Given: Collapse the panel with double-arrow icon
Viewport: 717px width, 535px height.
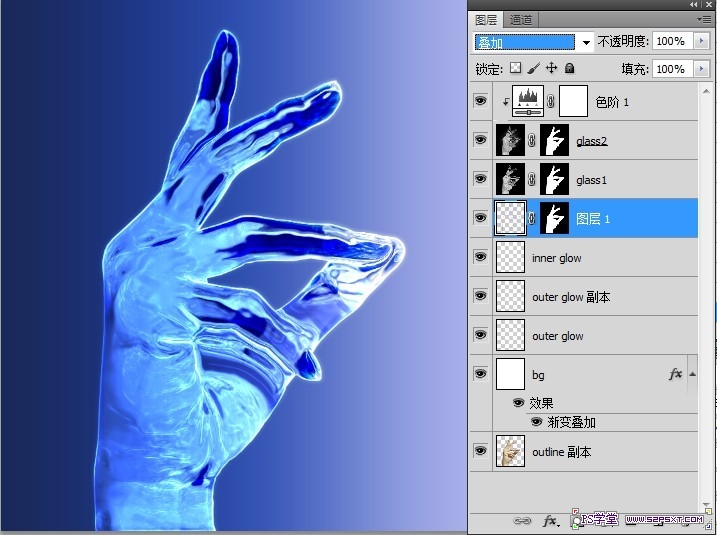Looking at the screenshot, I should [x=694, y=4].
